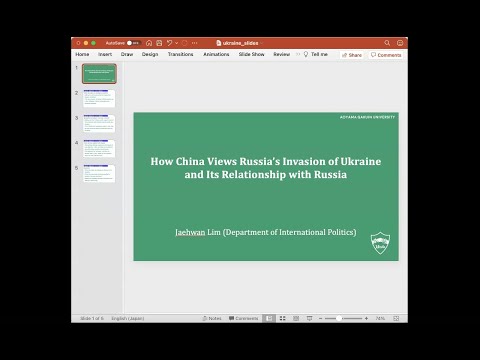Click the Slide 1 of 5 status text

[x=92, y=318]
